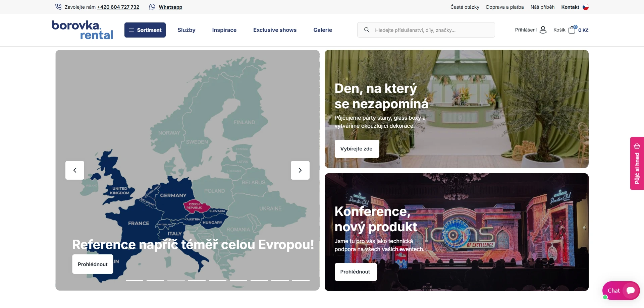Screen dimensions: 644x308
Task: Open the Kontakt link
Action: click(570, 7)
